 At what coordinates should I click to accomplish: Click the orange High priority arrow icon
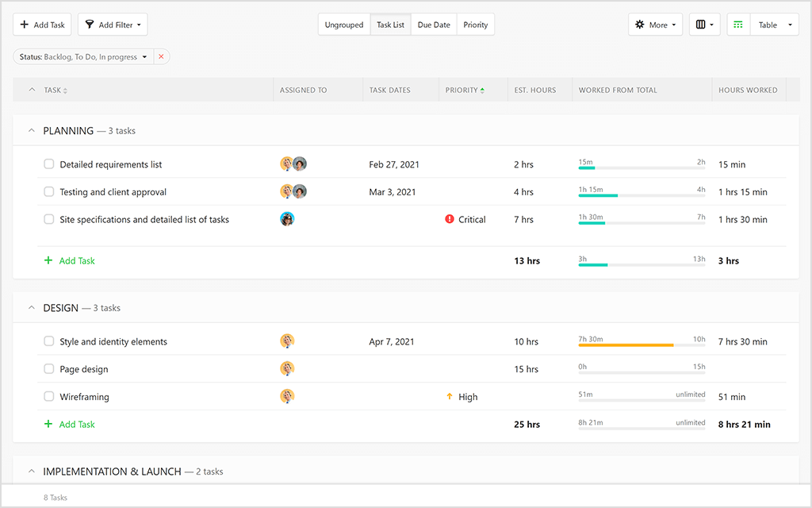coord(450,396)
